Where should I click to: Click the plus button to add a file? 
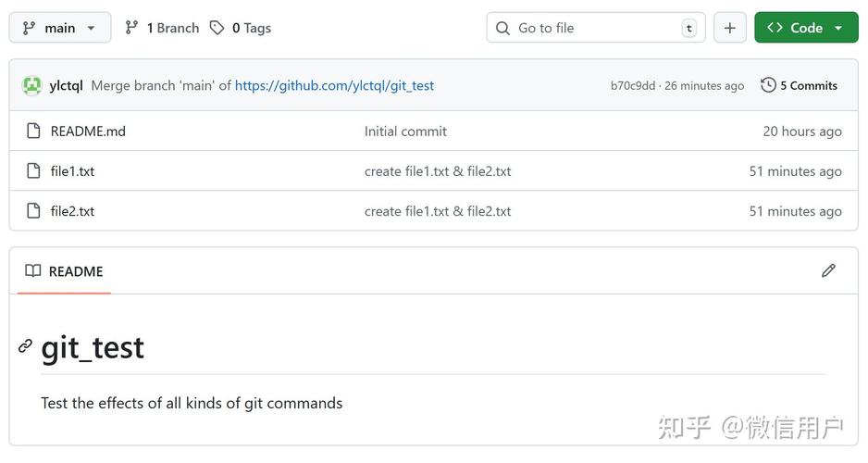pyautogui.click(x=729, y=28)
